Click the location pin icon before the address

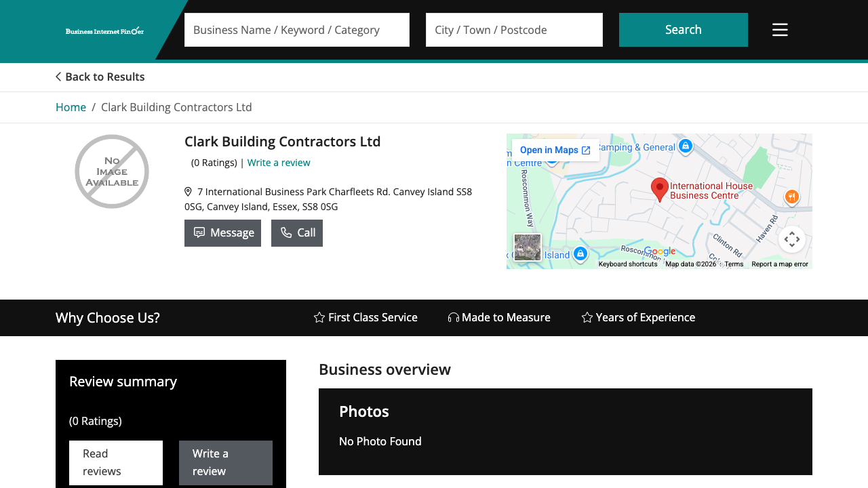tap(186, 191)
